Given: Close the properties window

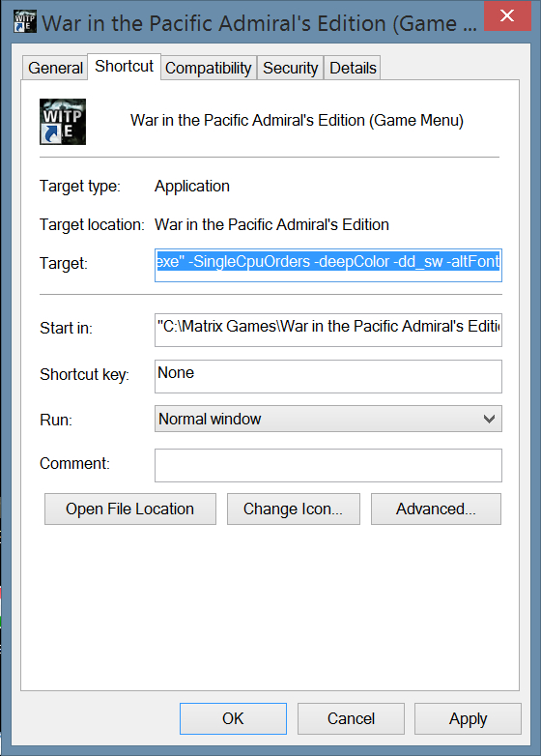Looking at the screenshot, I should [507, 15].
